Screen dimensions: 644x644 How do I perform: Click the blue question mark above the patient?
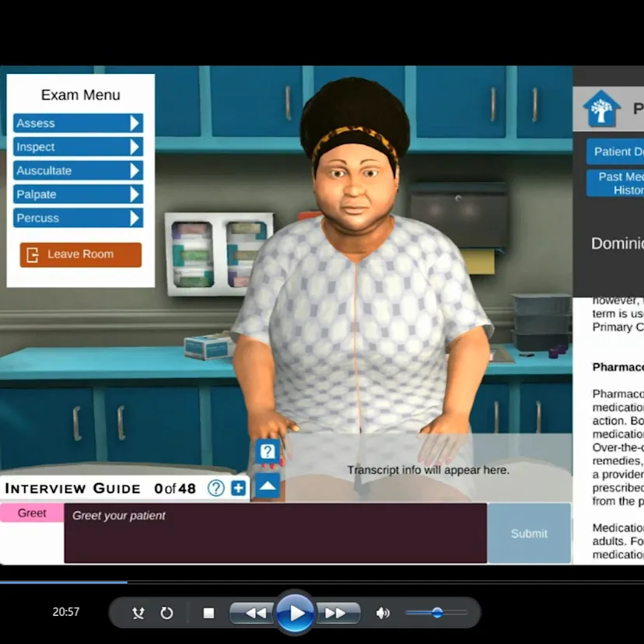point(267,451)
